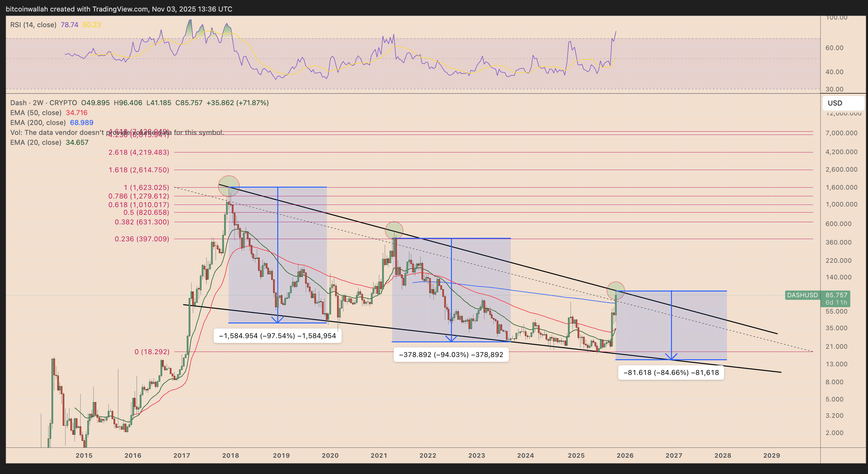
Task: Click the USD currency selector box
Action: (843, 103)
